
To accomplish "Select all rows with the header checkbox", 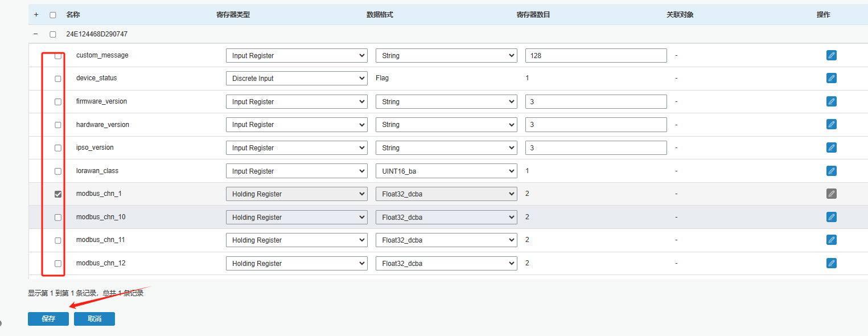I will tap(53, 15).
